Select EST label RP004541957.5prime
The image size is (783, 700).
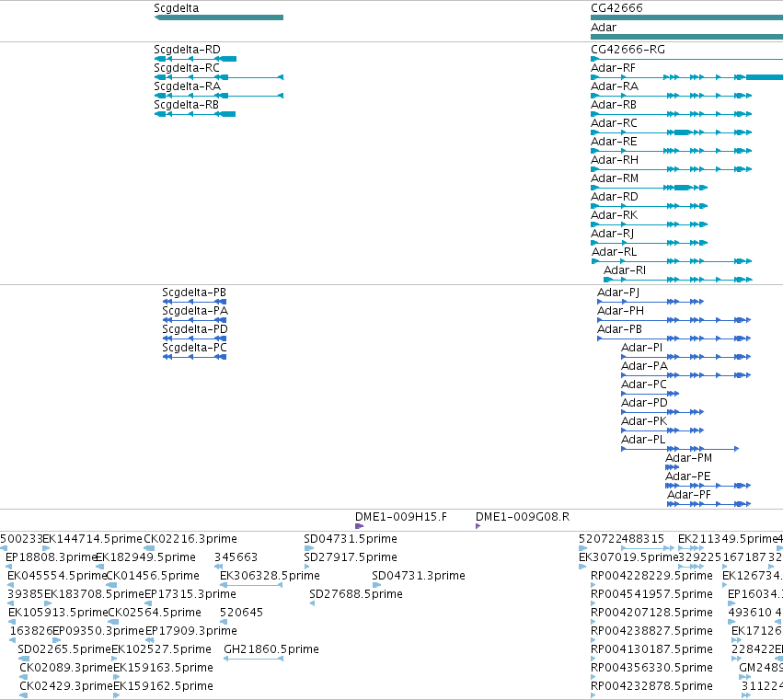point(651,594)
